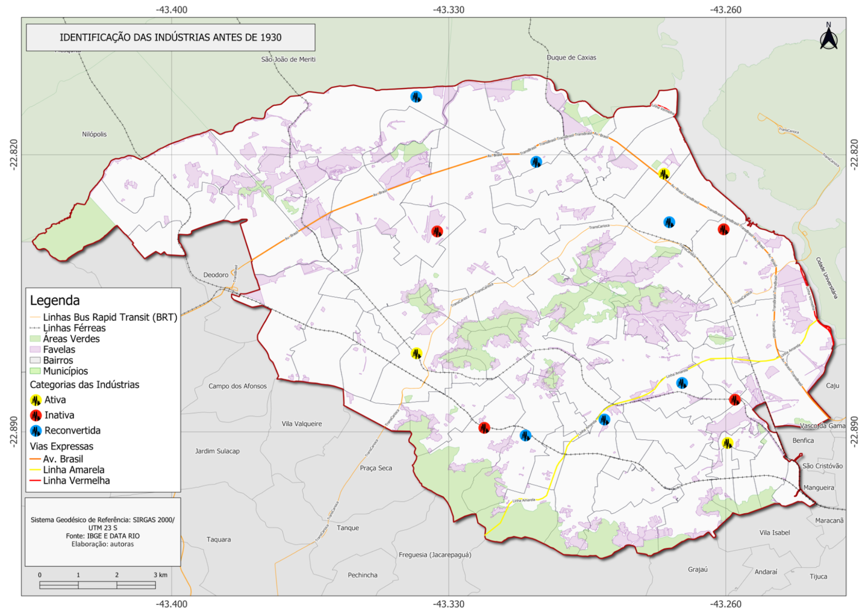This screenshot has width=868, height=614.
Task: Select blue industry marker nearest São João de Meriti
Action: pyautogui.click(x=416, y=97)
